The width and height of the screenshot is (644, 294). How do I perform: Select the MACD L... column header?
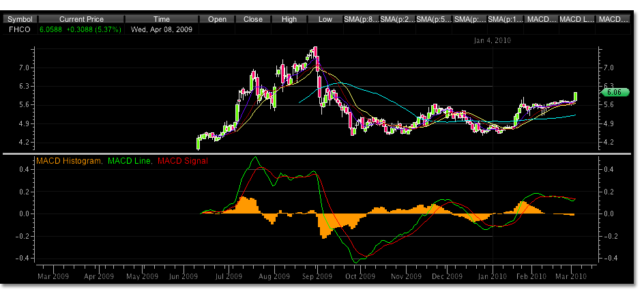pos(576,20)
